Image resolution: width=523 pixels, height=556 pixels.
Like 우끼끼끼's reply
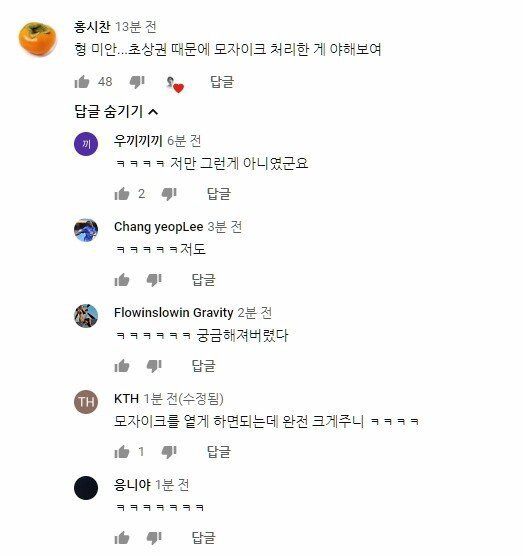(x=122, y=194)
